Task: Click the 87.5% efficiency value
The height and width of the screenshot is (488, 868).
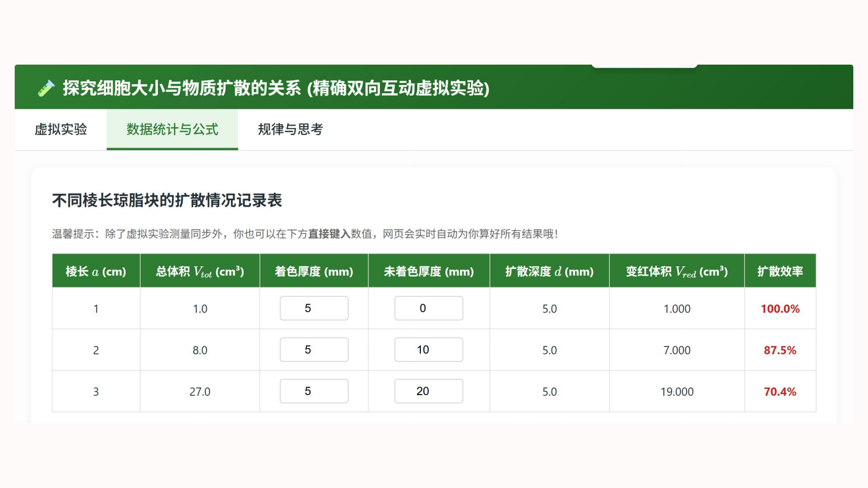Action: point(780,350)
